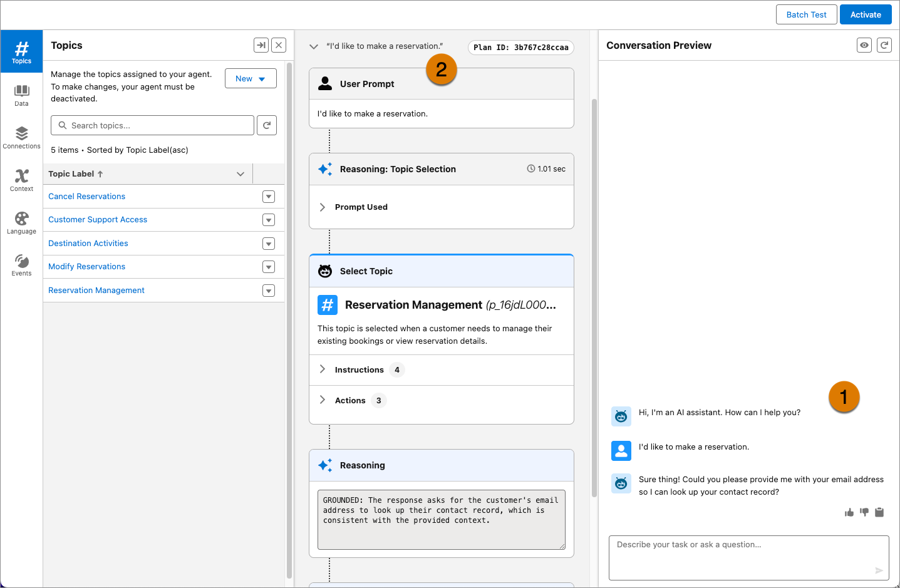Send the chat message with the arrow icon
Screen dimensions: 900x588
(x=879, y=570)
